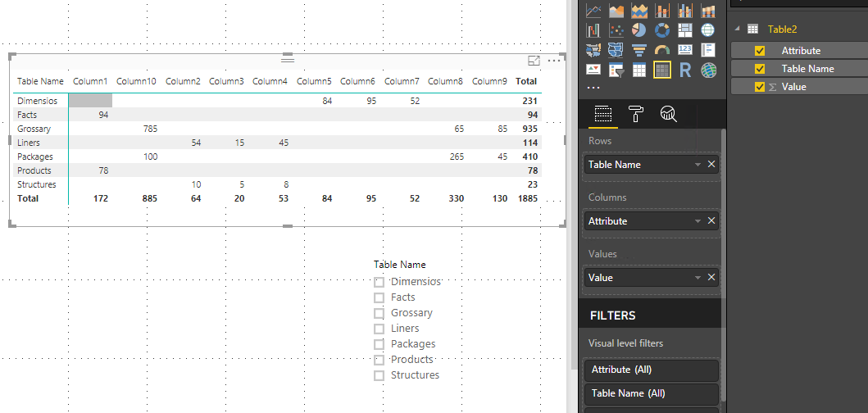This screenshot has width=868, height=413.
Task: Uncheck the Table Name field in Table2
Action: tap(760, 69)
